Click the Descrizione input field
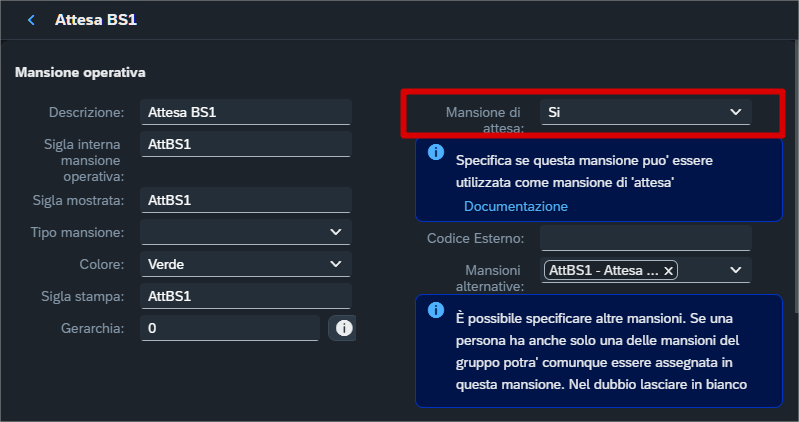 click(246, 113)
